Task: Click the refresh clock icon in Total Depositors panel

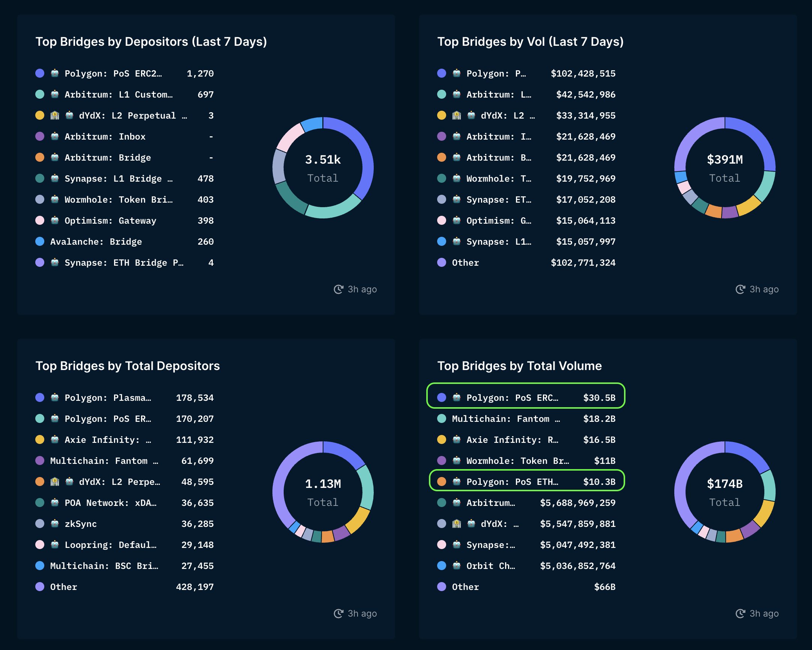Action: coord(338,614)
